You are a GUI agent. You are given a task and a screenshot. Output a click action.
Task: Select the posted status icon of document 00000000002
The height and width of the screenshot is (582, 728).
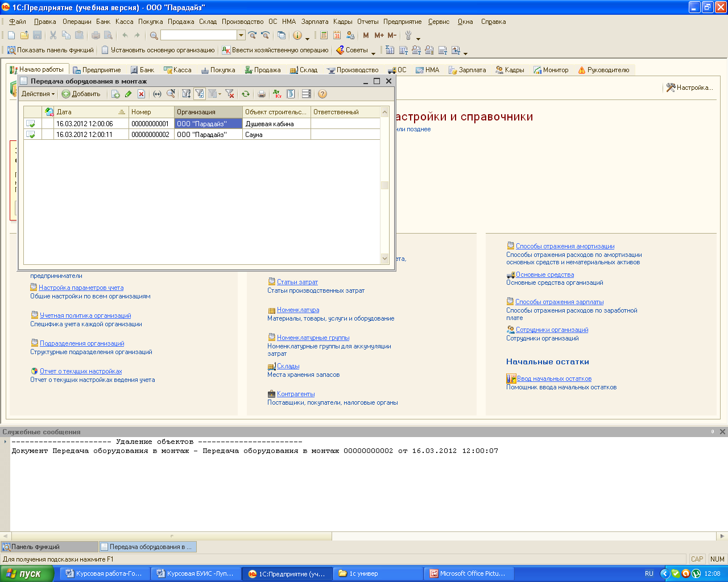[31, 135]
